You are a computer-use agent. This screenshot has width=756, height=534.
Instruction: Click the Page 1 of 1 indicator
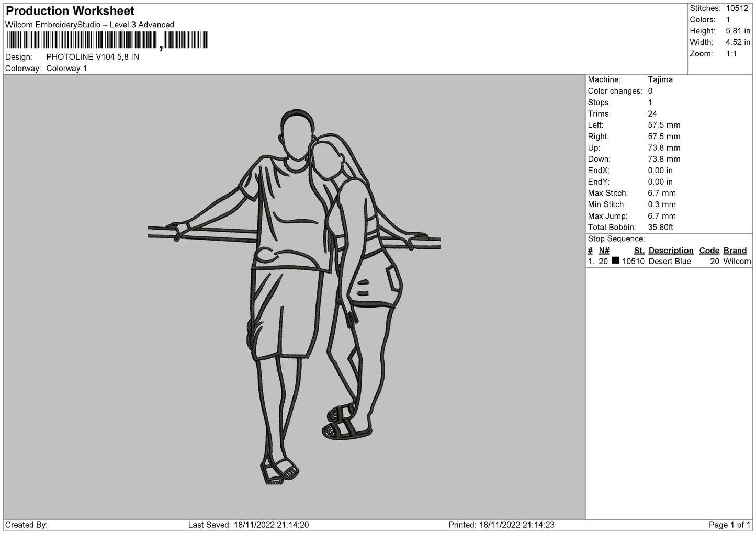click(x=730, y=525)
